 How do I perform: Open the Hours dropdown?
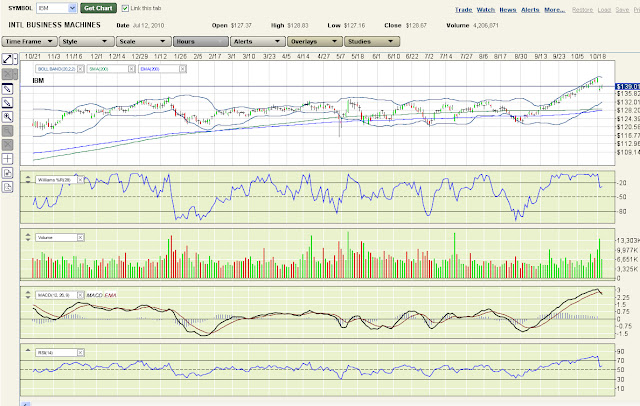point(200,42)
